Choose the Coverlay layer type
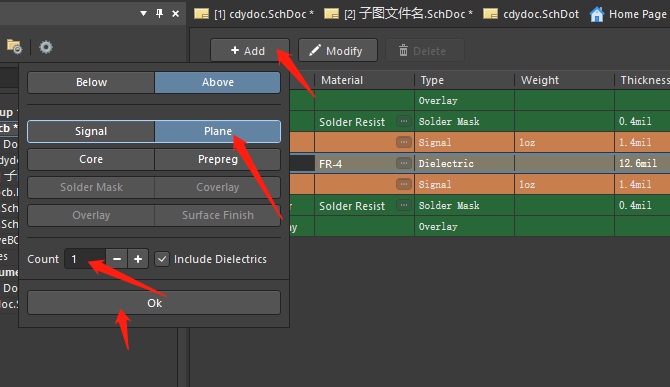This screenshot has width=670, height=387. click(x=217, y=187)
